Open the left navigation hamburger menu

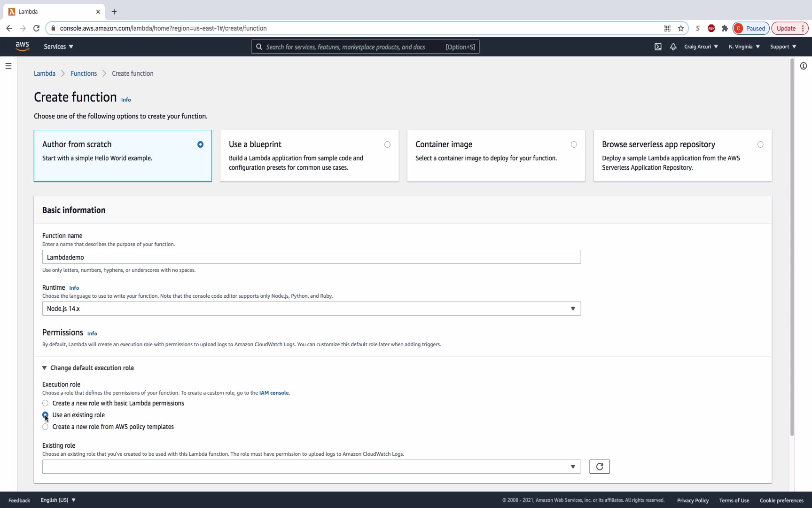8,66
